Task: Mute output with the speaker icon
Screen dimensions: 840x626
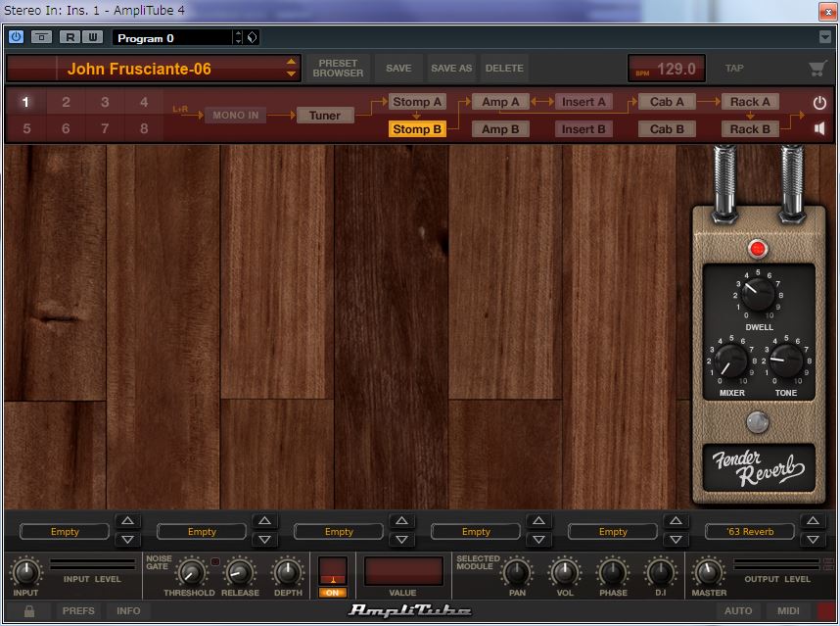Action: coord(818,127)
